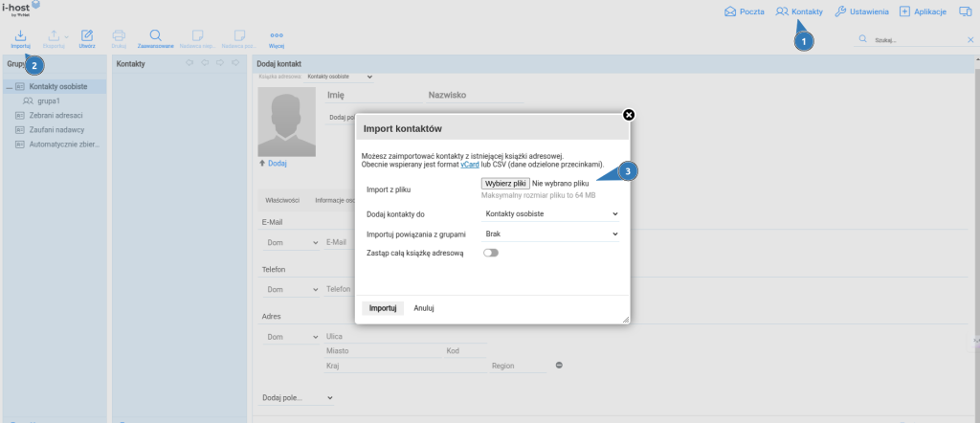This screenshot has height=423, width=980.
Task: Go to Poczta mail section
Action: pyautogui.click(x=744, y=11)
